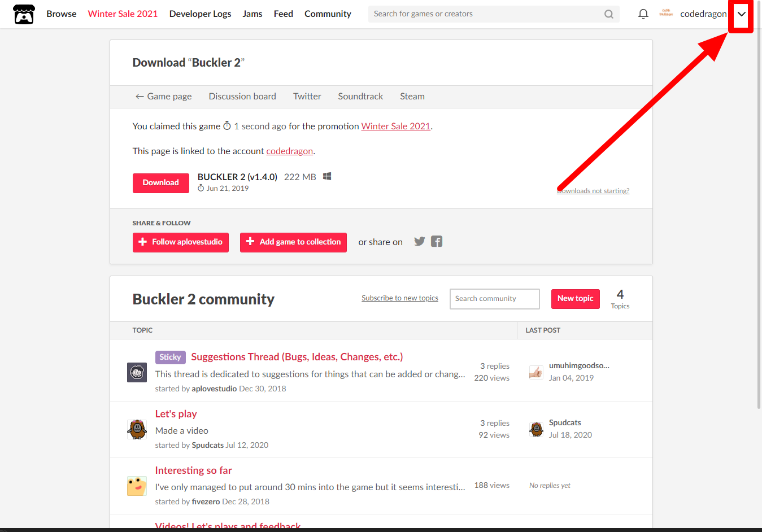Open the Interesting so far topic

[x=193, y=470]
